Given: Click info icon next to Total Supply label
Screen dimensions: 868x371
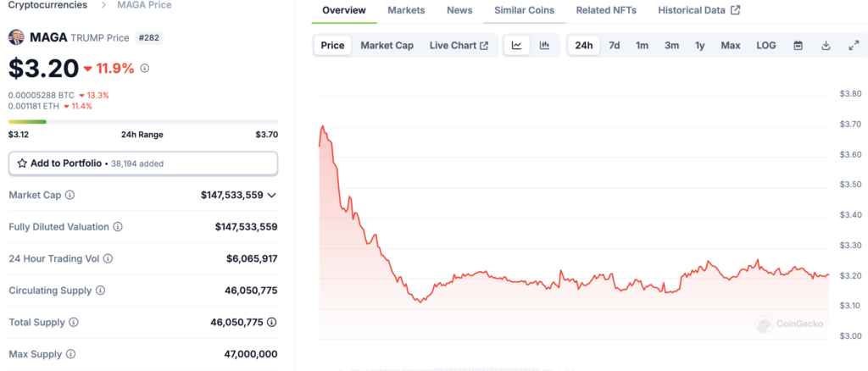Looking at the screenshot, I should [x=74, y=322].
